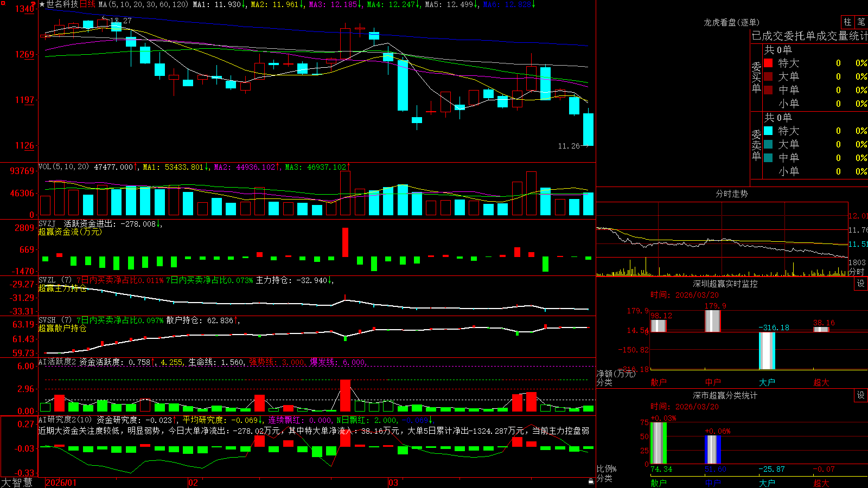
Task: Click the 超赢资金流(万元) label
Action: pyautogui.click(x=70, y=232)
